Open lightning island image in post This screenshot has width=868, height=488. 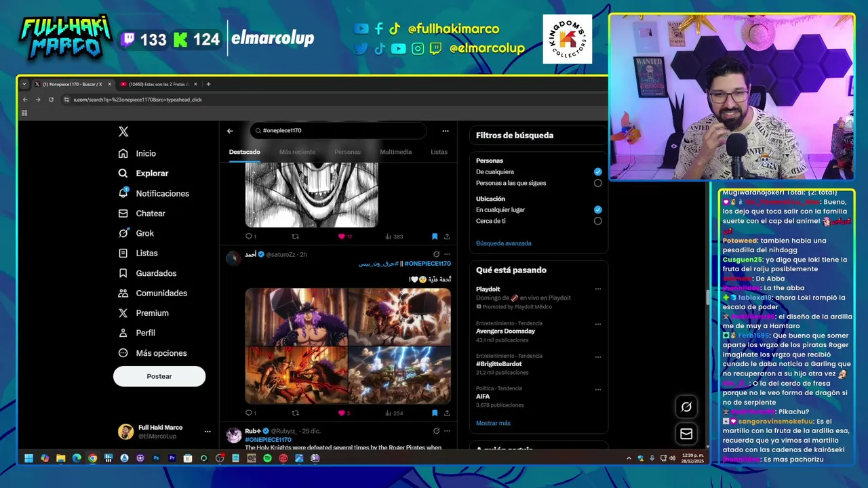[399, 375]
